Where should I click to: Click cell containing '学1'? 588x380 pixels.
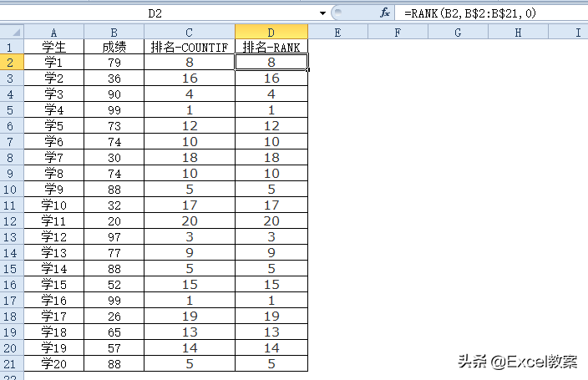point(54,63)
